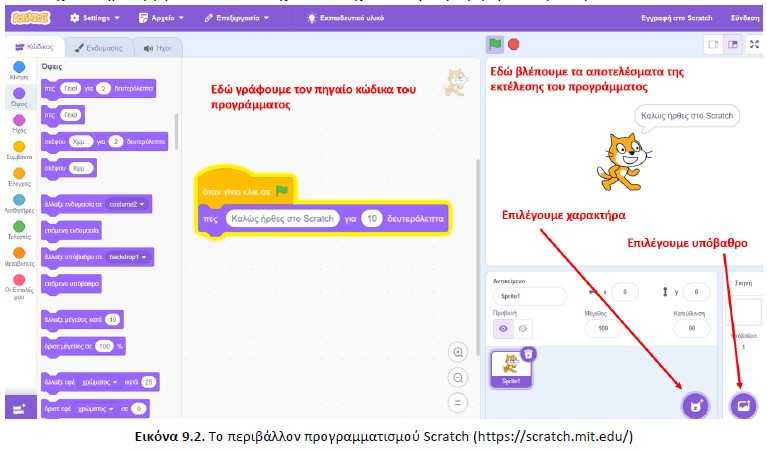
Task: Reset workspace zoom with the equals icon
Action: tap(459, 402)
